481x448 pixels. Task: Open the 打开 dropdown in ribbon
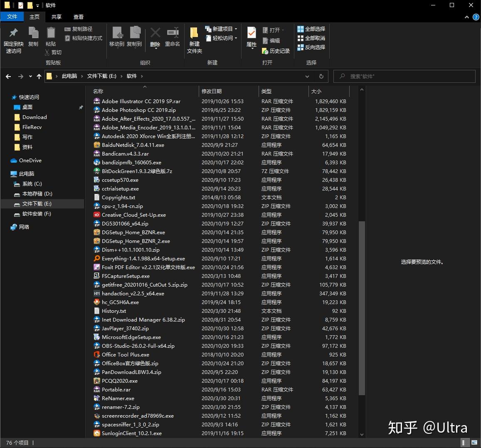click(273, 30)
